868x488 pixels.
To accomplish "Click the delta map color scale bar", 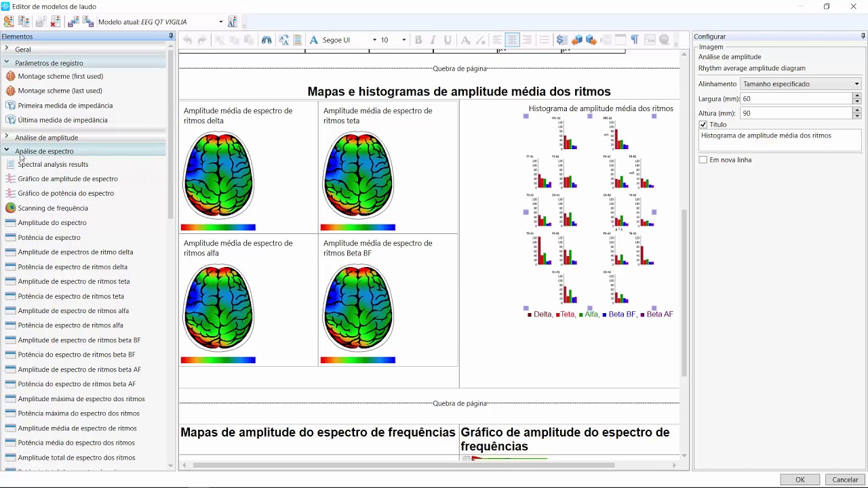I will 218,227.
